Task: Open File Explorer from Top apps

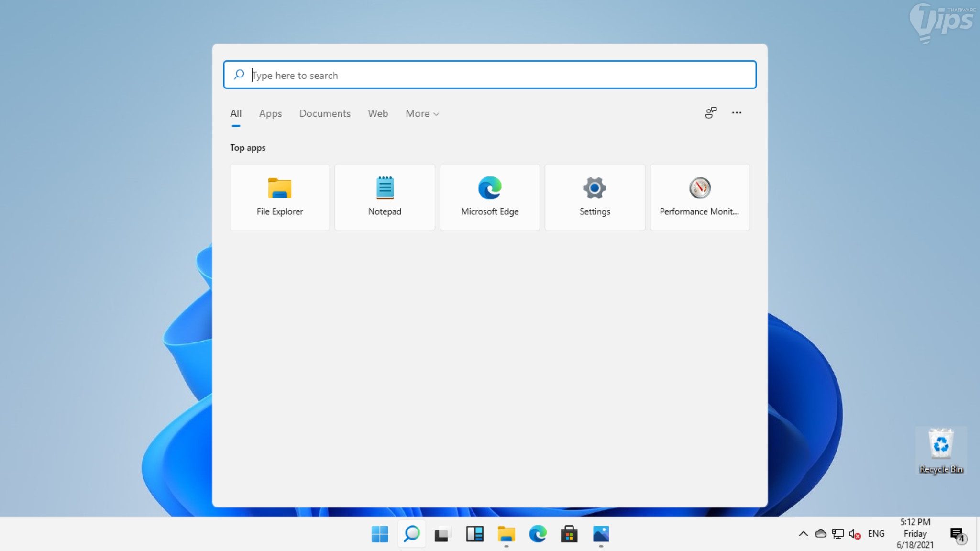Action: pyautogui.click(x=280, y=197)
